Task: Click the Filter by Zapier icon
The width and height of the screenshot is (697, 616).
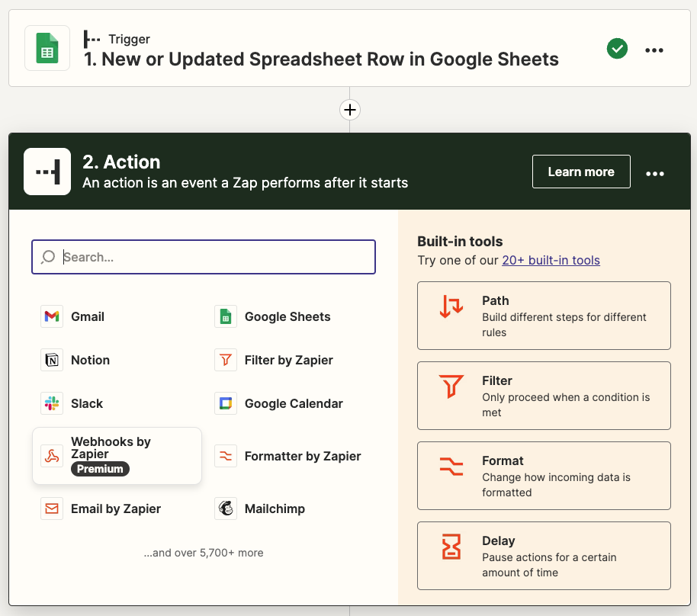Action: tap(226, 360)
